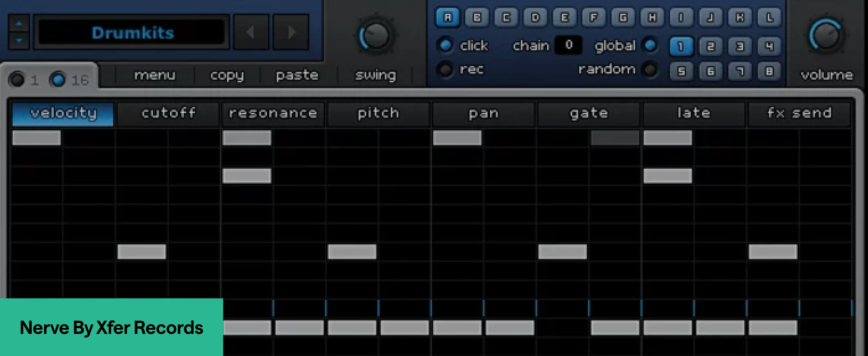The width and height of the screenshot is (868, 356).
Task: Switch to the fx send tab
Action: pos(799,113)
